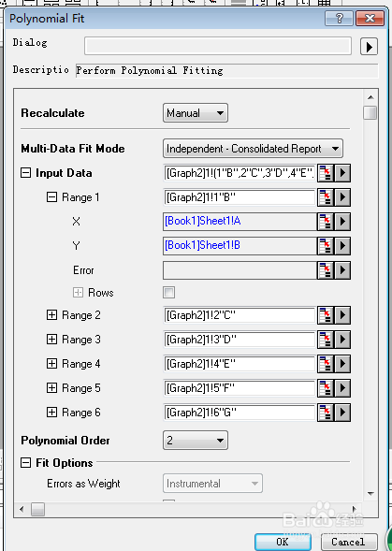Click the horizontal scrollbar left arrow
The image size is (392, 551).
click(22, 509)
